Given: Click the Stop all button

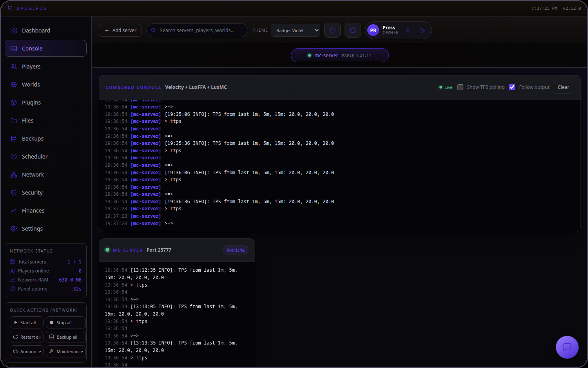Looking at the screenshot, I should [x=66, y=323].
